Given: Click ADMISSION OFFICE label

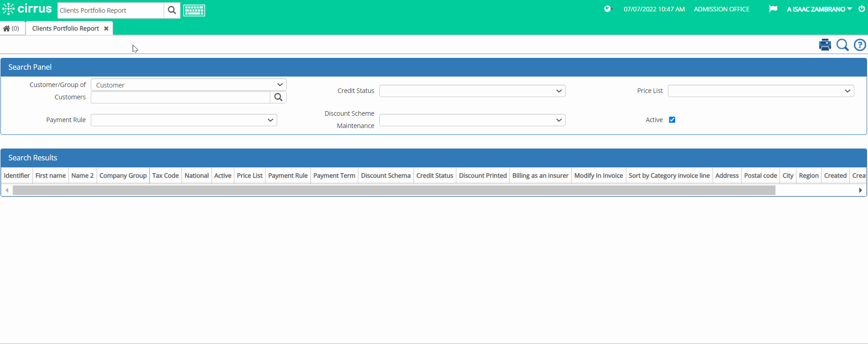Looking at the screenshot, I should pos(722,9).
